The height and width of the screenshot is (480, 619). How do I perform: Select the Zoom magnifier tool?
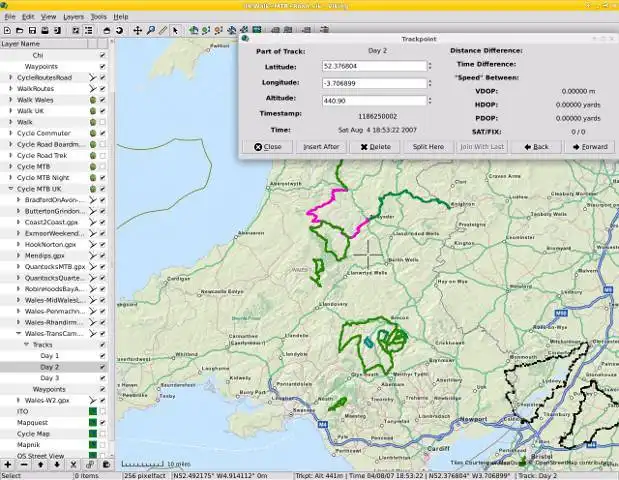[x=150, y=30]
